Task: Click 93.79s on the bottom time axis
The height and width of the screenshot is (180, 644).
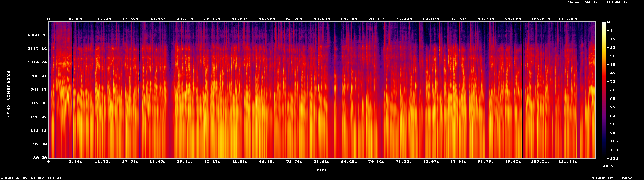Action: click(x=486, y=161)
